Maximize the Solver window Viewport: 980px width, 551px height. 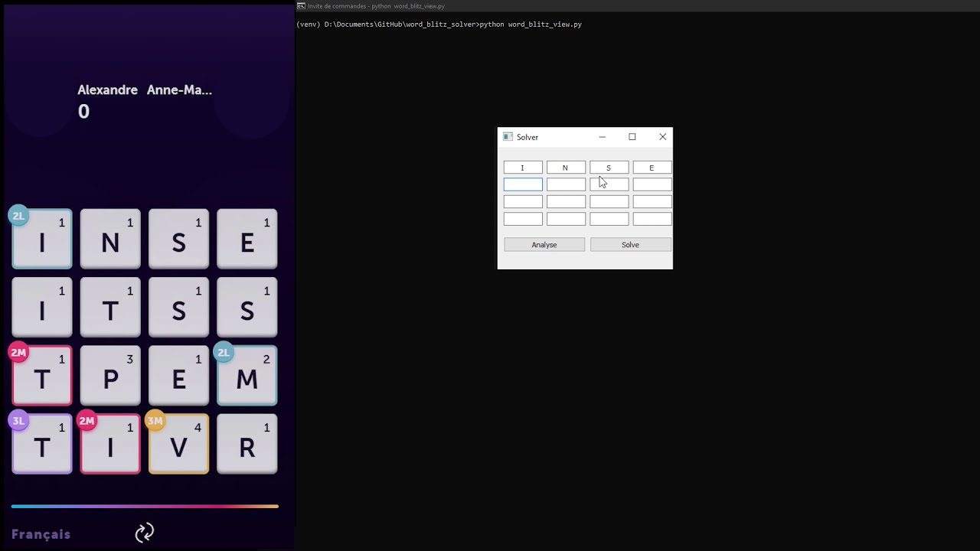click(x=632, y=137)
